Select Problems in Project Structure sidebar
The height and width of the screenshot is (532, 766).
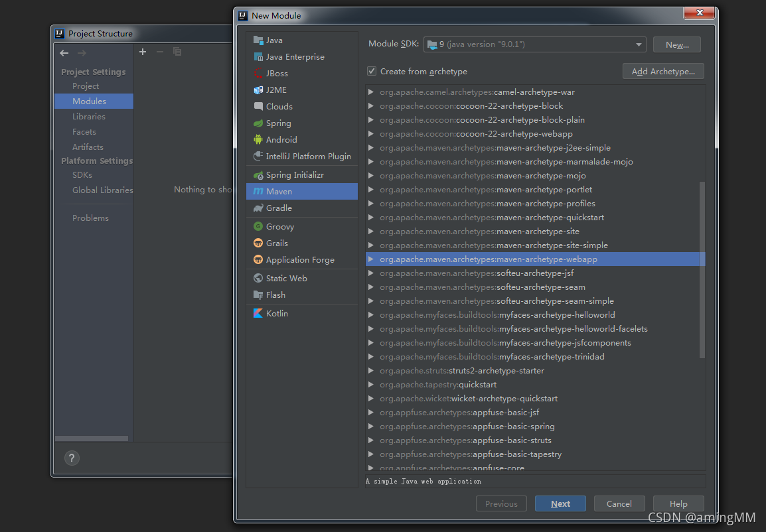[94, 218]
